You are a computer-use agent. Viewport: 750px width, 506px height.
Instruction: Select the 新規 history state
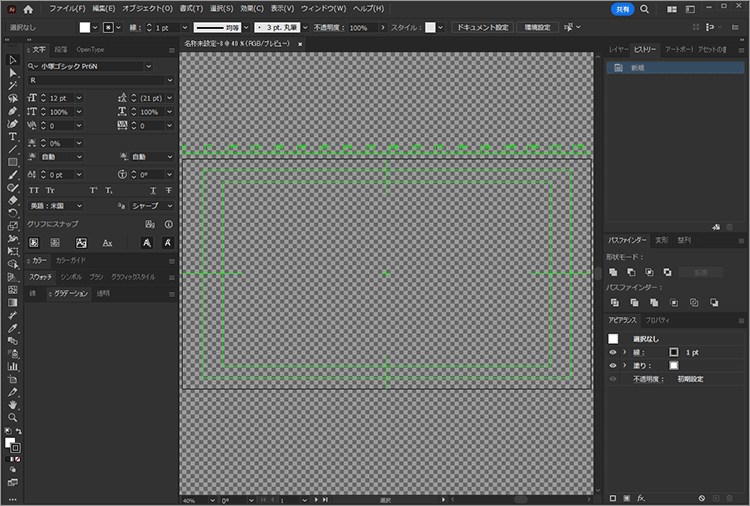[640, 67]
